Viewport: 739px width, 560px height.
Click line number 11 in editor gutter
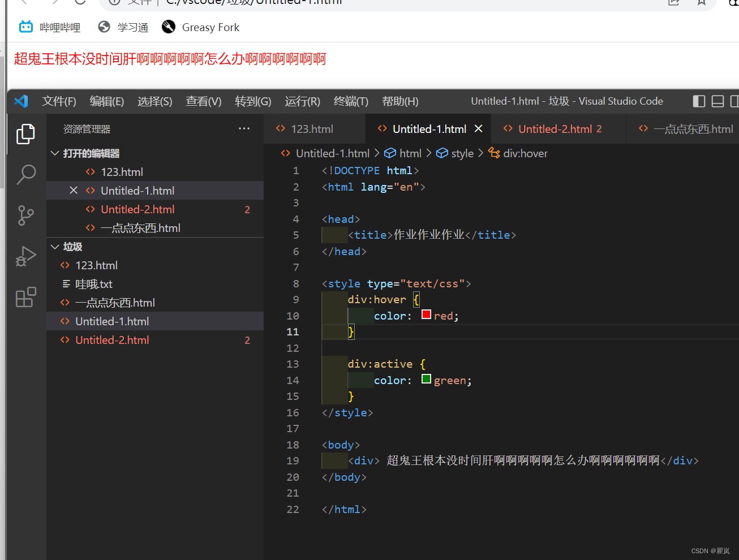tap(293, 332)
